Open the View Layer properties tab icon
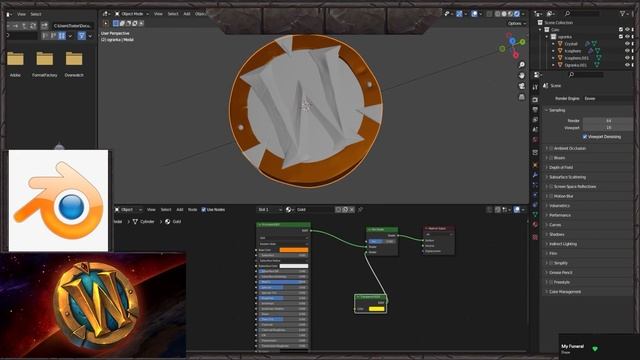640x360 pixels. [x=535, y=120]
